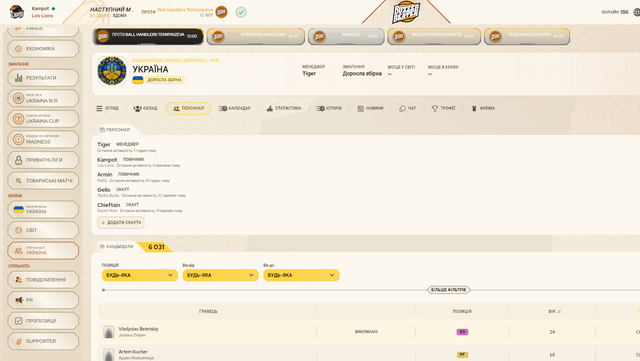Open Світ in the sidebar
This screenshot has width=640, height=361.
[43, 230]
